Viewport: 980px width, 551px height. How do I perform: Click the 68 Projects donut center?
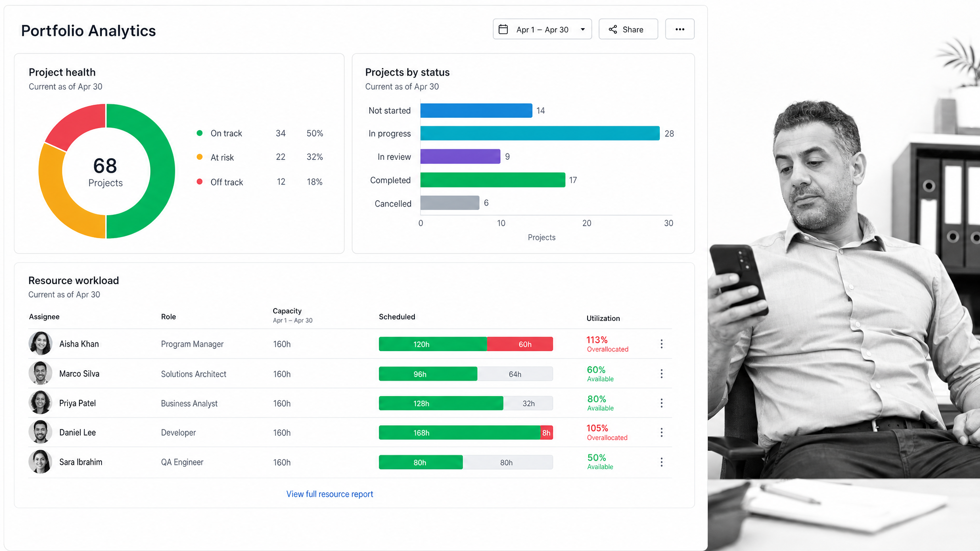pos(105,172)
